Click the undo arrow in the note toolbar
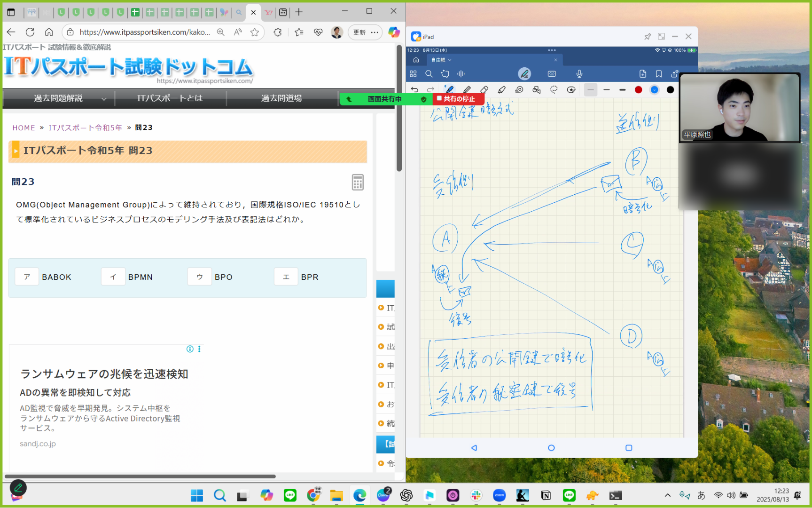812x508 pixels. click(414, 89)
